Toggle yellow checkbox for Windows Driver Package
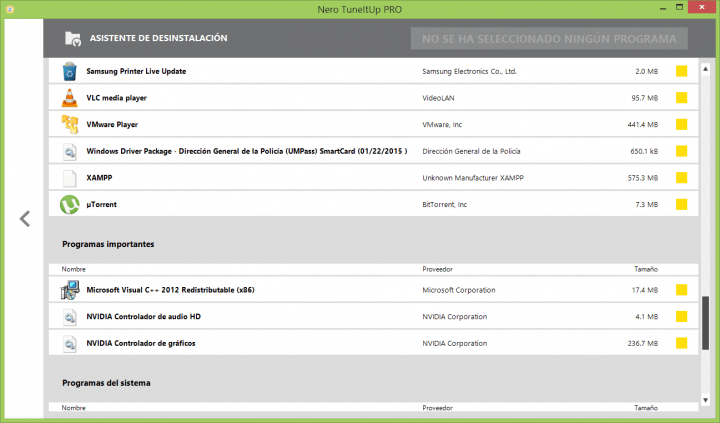Viewport: 720px width, 423px height. coord(681,151)
